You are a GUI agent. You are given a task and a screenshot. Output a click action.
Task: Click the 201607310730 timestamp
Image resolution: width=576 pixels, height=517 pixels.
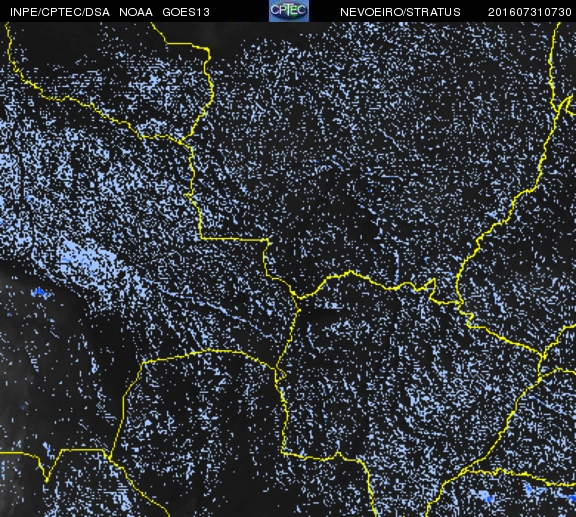(529, 12)
